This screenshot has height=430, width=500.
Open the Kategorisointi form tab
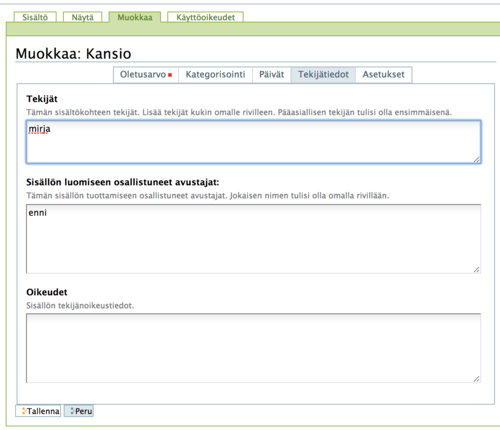click(215, 74)
